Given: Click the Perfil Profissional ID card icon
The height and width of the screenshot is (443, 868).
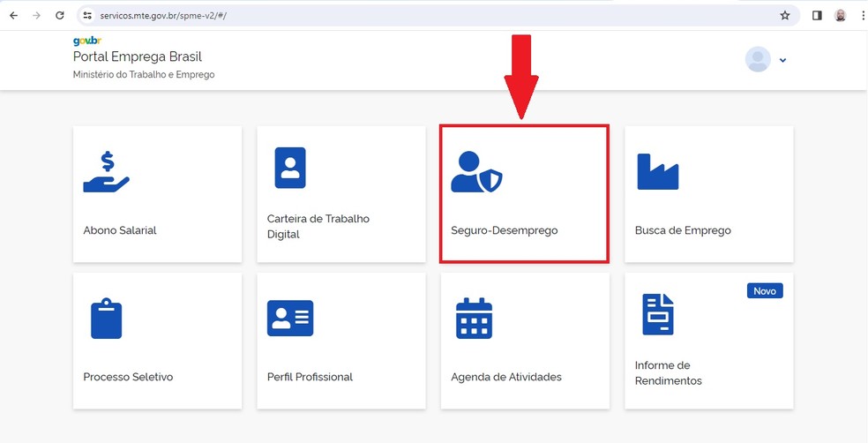Looking at the screenshot, I should click(x=290, y=318).
